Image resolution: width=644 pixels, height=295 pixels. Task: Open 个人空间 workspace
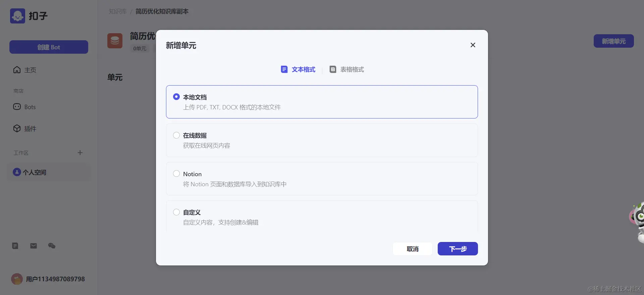click(49, 172)
